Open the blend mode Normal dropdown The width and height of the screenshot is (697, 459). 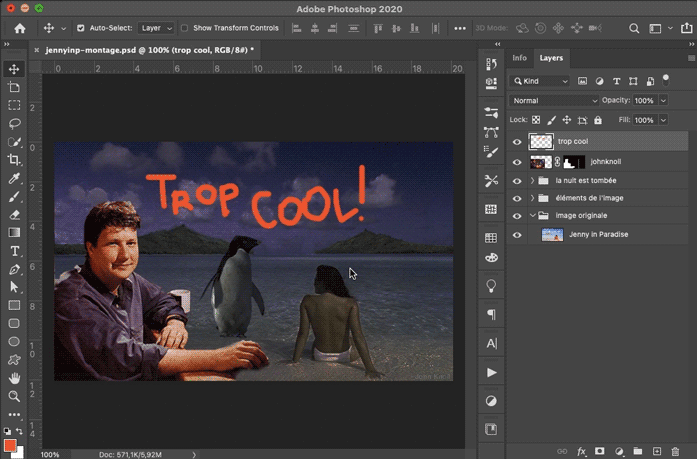pos(554,101)
